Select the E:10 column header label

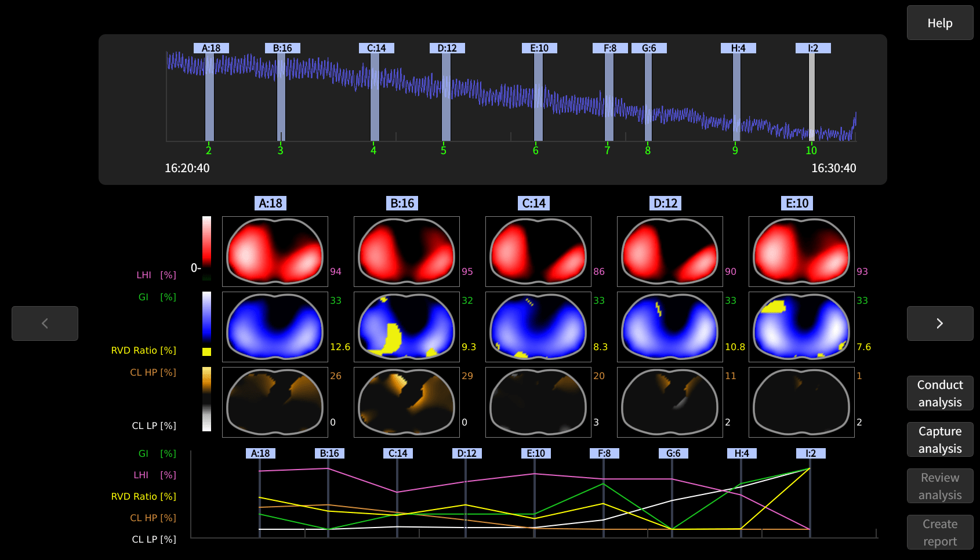(797, 203)
